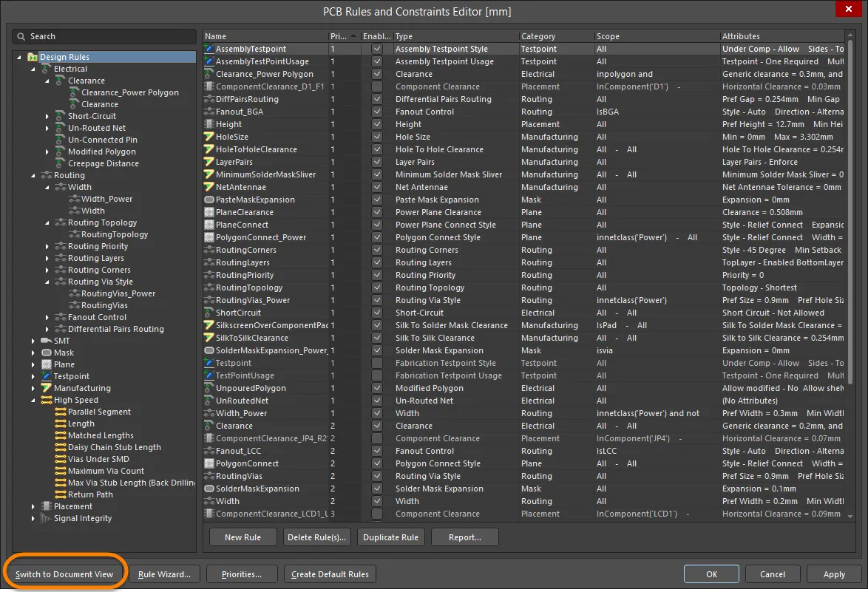Click the Design Rules folder icon

32,57
